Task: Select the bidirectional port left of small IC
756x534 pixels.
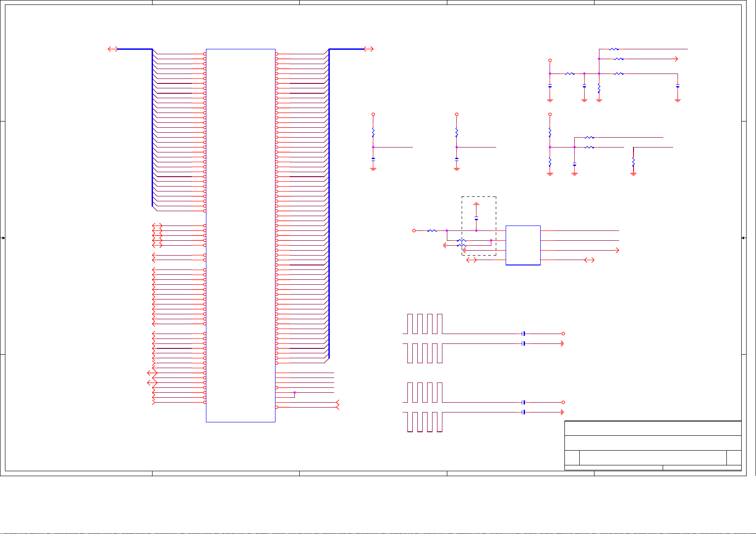Action: (472, 260)
